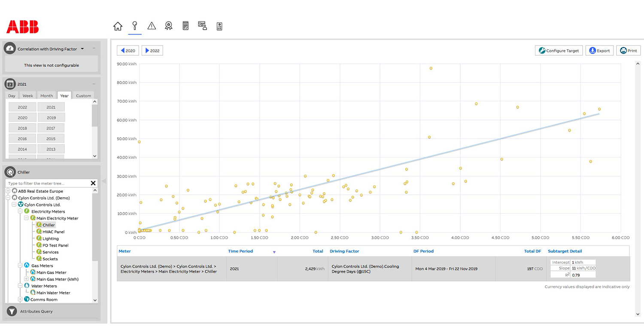This screenshot has height=326, width=644.
Task: Click the Print button
Action: 628,51
